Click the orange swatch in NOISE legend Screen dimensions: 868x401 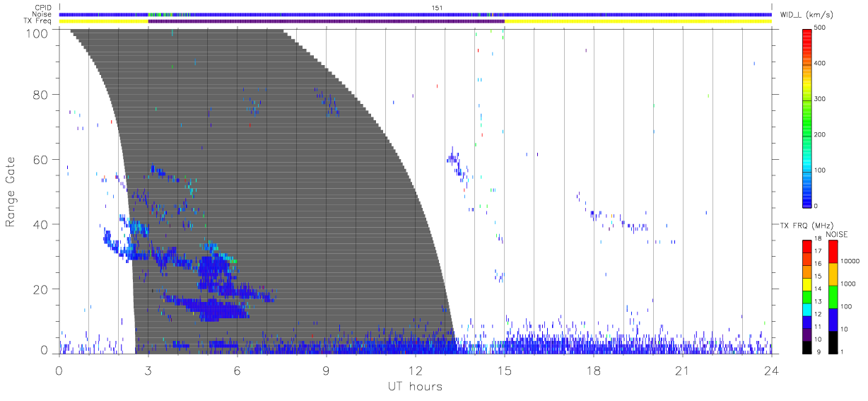[x=833, y=274]
